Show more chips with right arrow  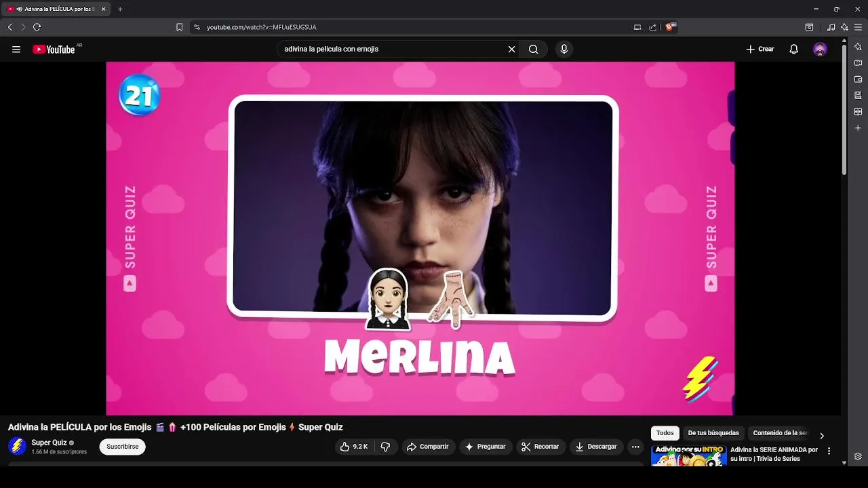pyautogui.click(x=822, y=436)
